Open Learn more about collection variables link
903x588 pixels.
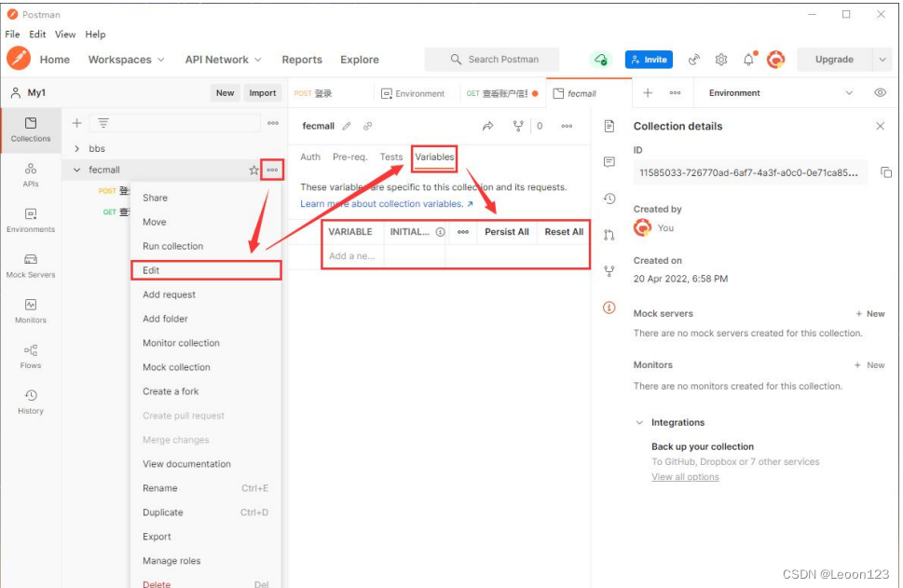pyautogui.click(x=387, y=204)
